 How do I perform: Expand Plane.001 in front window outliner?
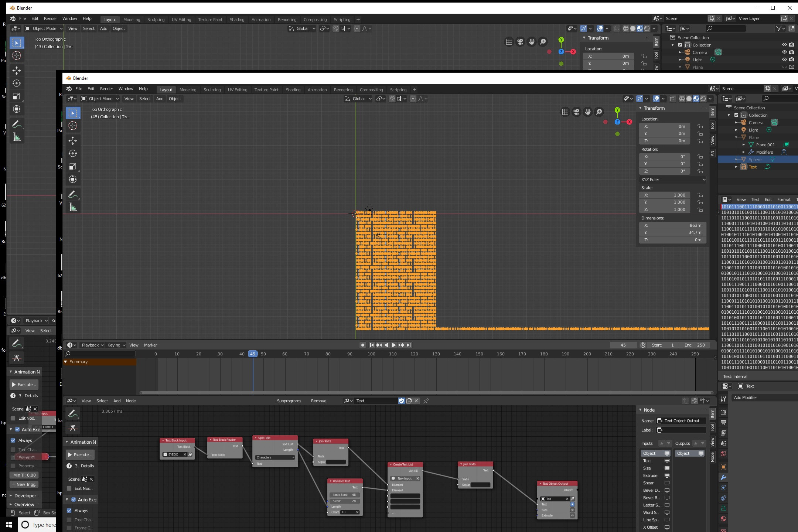(x=744, y=145)
